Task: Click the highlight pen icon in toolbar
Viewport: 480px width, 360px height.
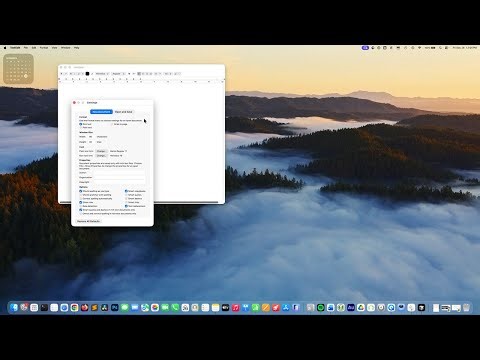Action: [x=92, y=74]
